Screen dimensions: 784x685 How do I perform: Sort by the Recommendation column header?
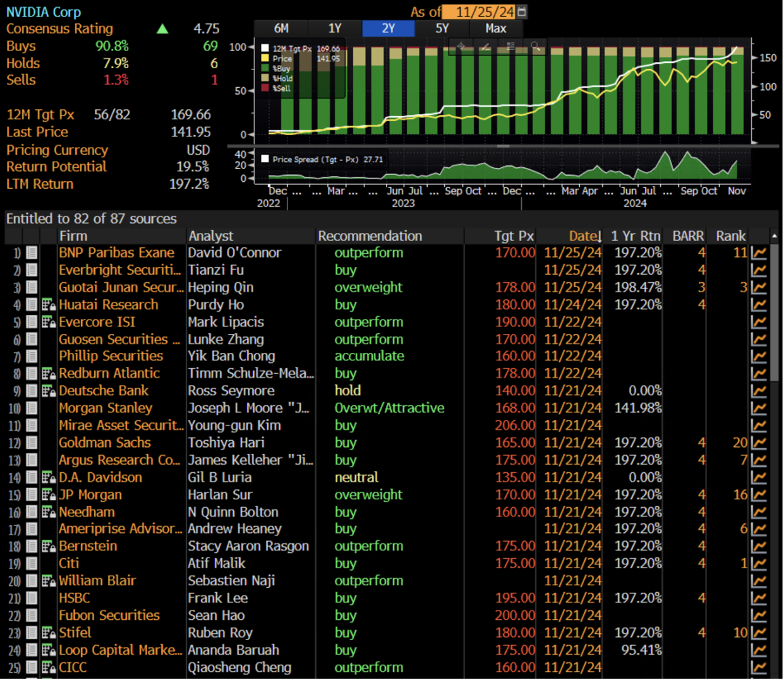point(370,236)
